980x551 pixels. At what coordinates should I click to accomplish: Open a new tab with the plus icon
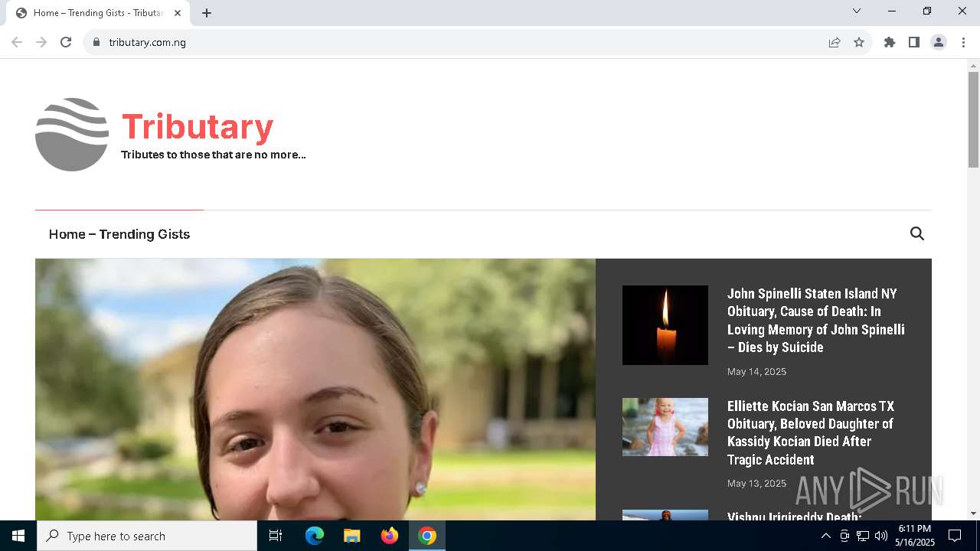(x=207, y=13)
